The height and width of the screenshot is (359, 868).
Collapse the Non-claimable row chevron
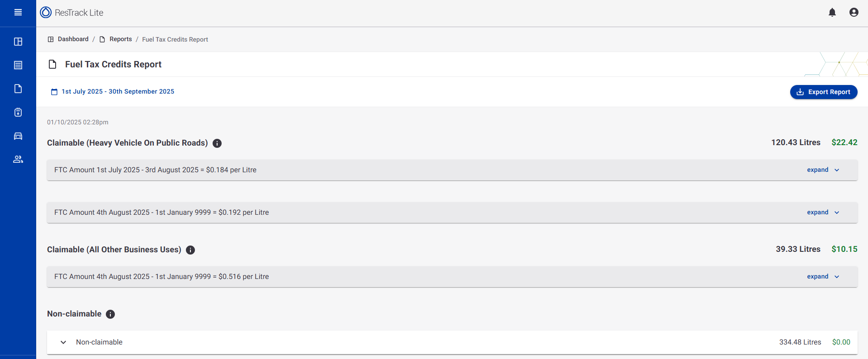click(x=63, y=342)
